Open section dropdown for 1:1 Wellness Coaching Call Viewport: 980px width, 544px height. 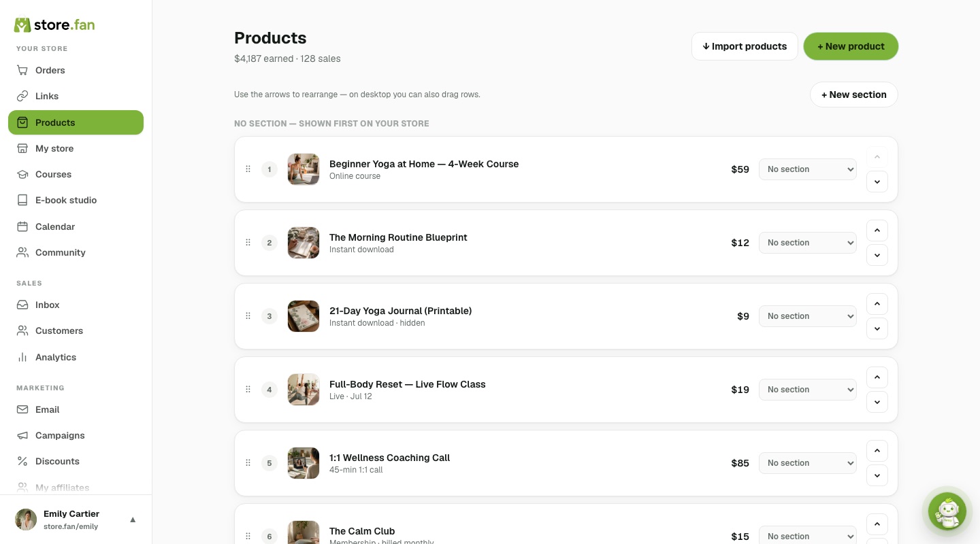tap(808, 463)
